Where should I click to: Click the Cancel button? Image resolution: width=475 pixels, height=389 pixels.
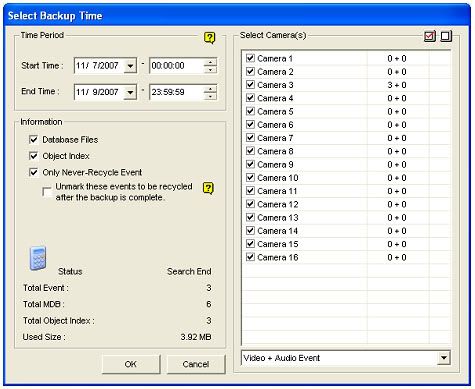point(196,364)
